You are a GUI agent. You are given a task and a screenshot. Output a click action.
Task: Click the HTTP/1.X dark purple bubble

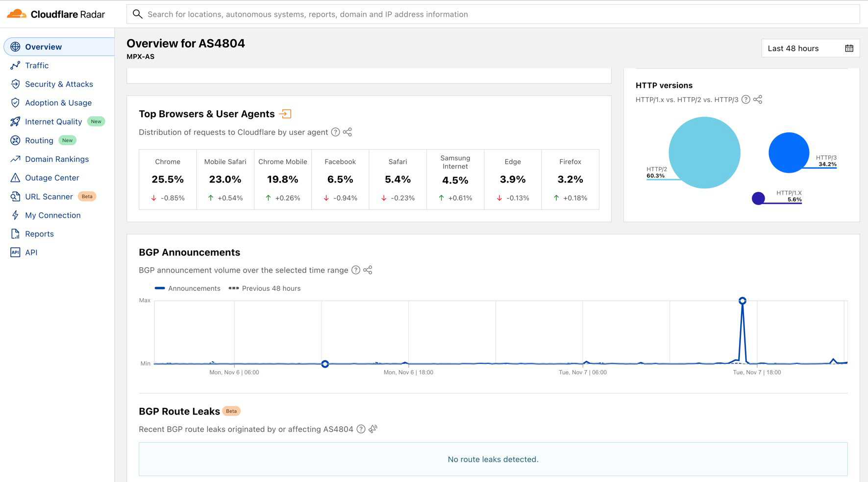point(758,198)
